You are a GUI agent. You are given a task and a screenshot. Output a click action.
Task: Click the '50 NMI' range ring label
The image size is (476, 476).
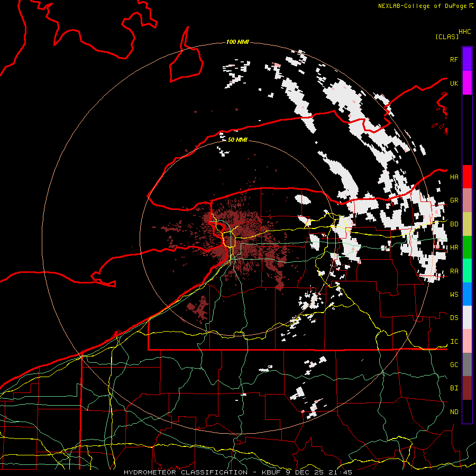pyautogui.click(x=237, y=140)
